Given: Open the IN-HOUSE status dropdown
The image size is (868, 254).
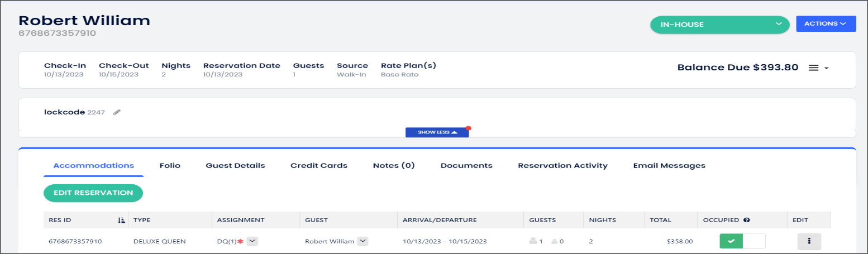Looking at the screenshot, I should 717,25.
